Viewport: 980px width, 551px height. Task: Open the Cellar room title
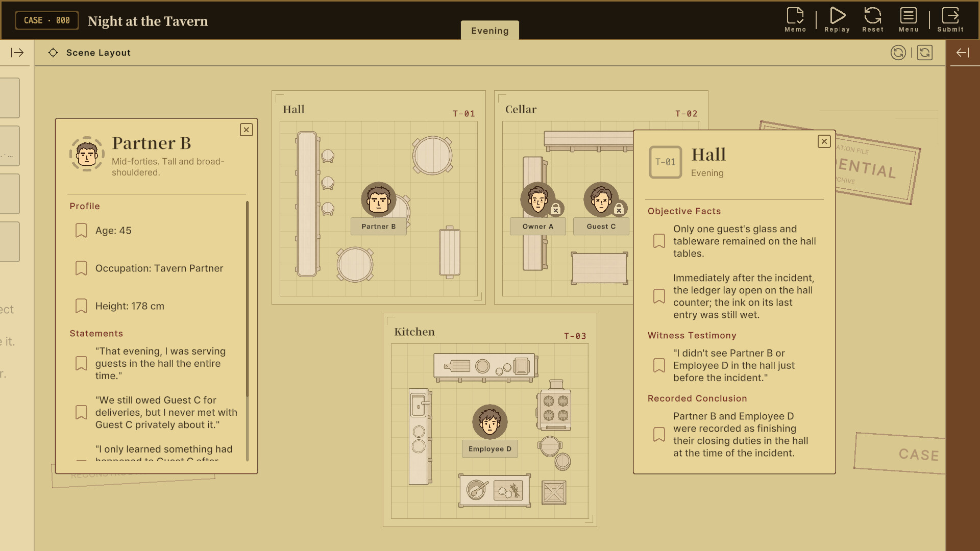point(521,109)
